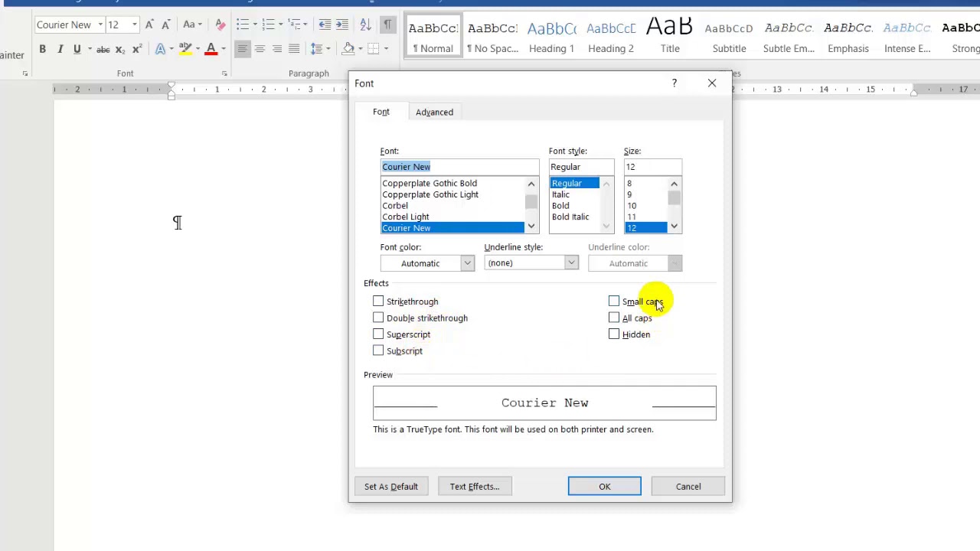The image size is (980, 551).
Task: Click the ribbon strikethrough abc icon
Action: [103, 49]
